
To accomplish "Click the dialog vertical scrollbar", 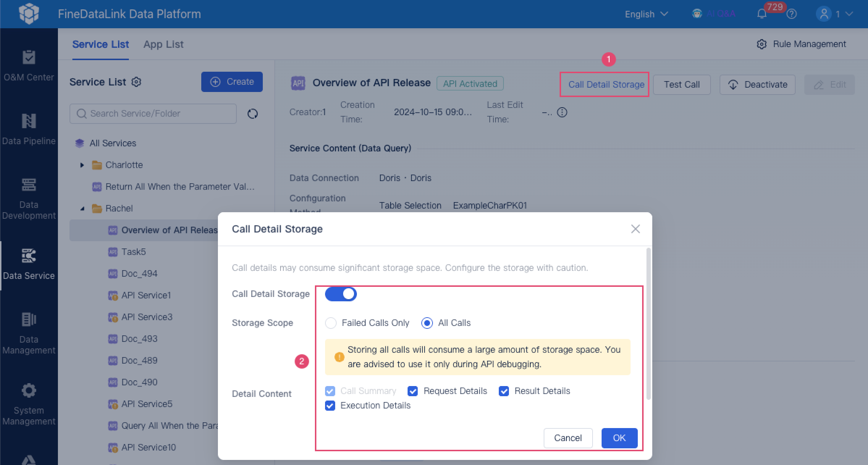I will pyautogui.click(x=648, y=324).
